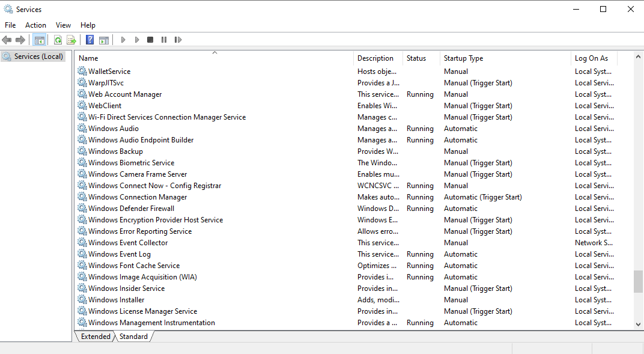Viewport: 644px width, 354px height.
Task: Open the File menu
Action: pyautogui.click(x=10, y=25)
